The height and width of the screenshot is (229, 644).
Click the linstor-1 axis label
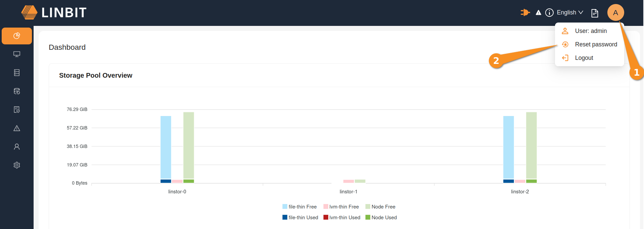(x=348, y=192)
